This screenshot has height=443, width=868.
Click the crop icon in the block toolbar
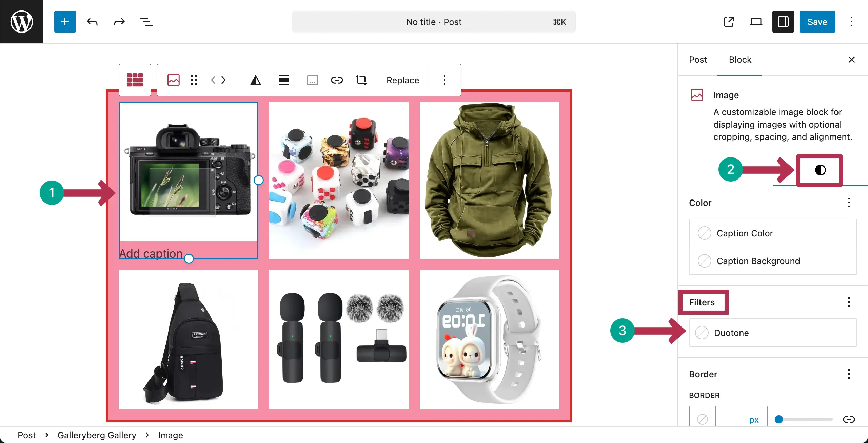pyautogui.click(x=361, y=80)
